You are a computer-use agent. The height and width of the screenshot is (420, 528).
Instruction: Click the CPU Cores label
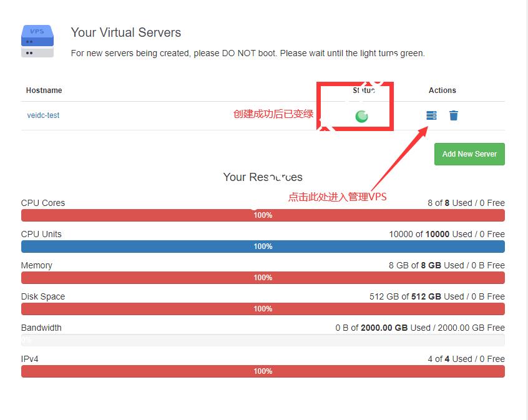point(43,203)
